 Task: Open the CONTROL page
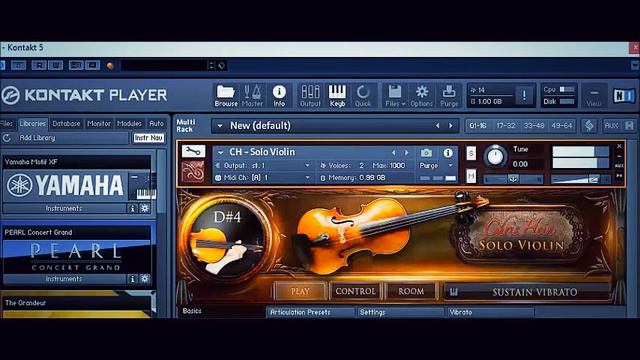[355, 291]
